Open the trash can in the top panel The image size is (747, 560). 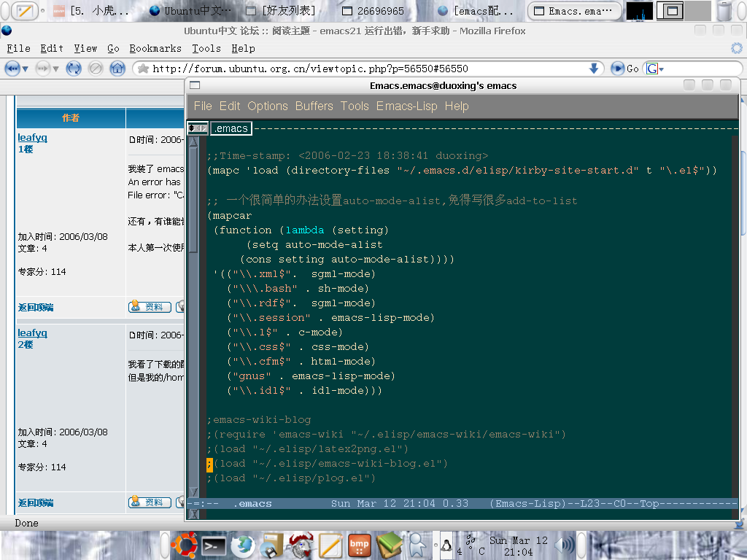(724, 10)
